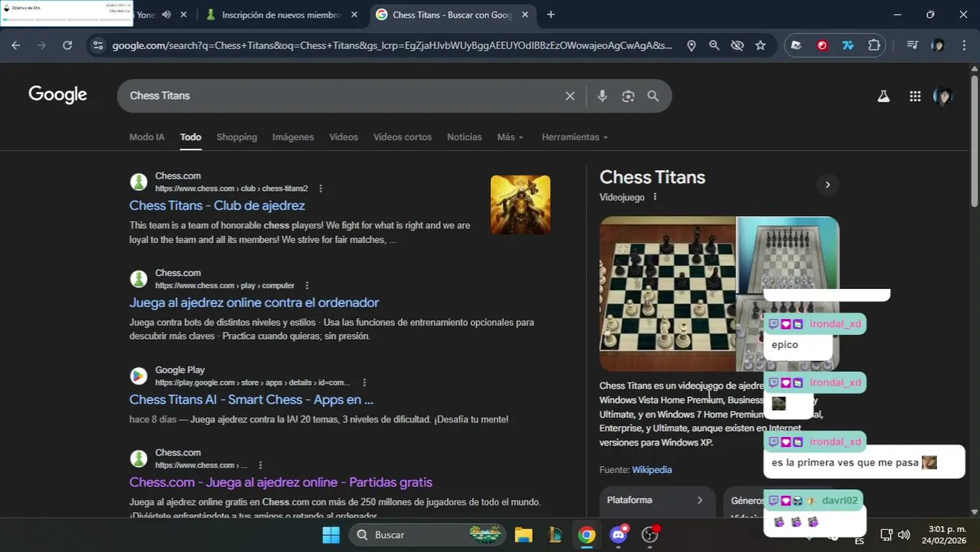The image size is (980, 552).
Task: Open Discord from taskbar
Action: point(618,534)
